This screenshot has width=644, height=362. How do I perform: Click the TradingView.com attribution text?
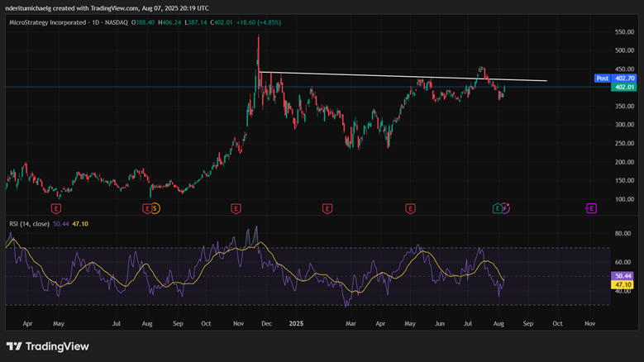(132, 7)
